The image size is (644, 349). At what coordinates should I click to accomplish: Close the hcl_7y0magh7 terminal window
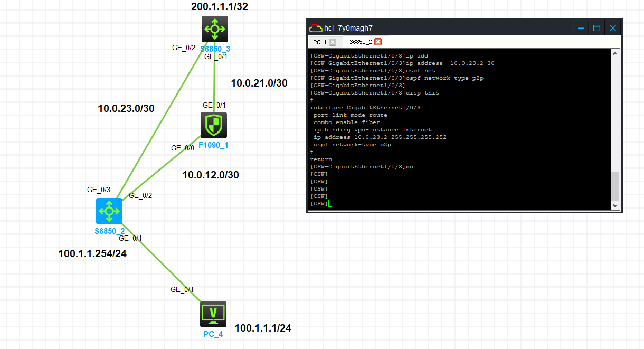pos(613,28)
